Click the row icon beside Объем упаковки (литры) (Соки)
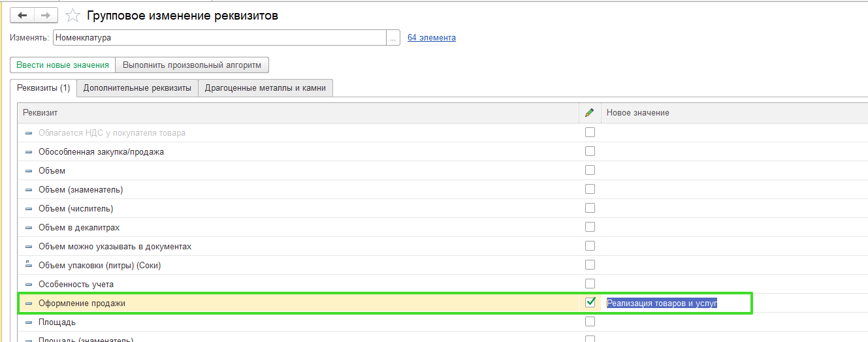This screenshot has width=868, height=342. [28, 265]
